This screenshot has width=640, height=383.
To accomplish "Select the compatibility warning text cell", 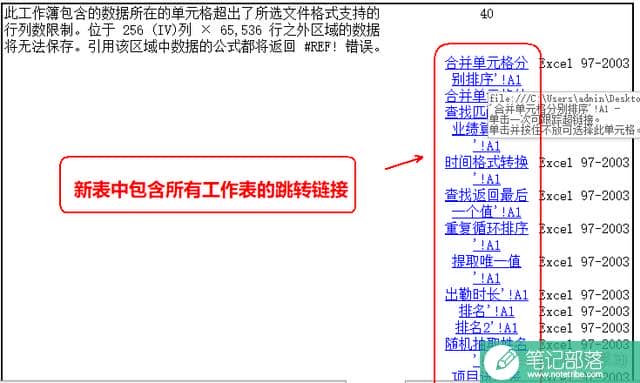I will pos(192,30).
